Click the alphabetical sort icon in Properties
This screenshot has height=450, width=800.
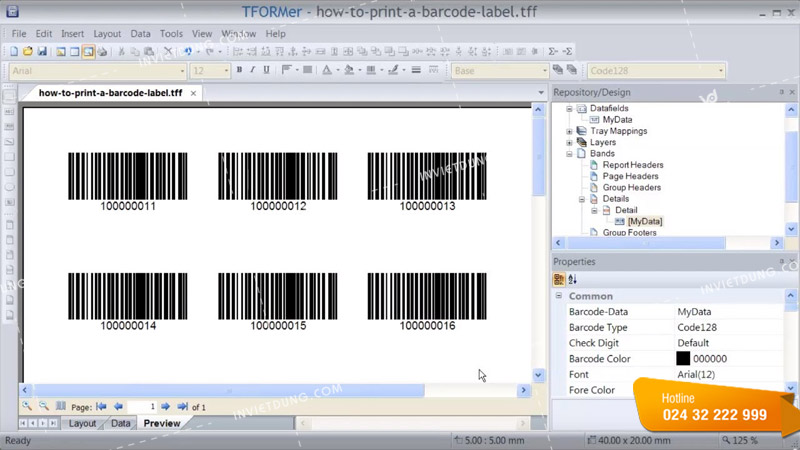[573, 279]
